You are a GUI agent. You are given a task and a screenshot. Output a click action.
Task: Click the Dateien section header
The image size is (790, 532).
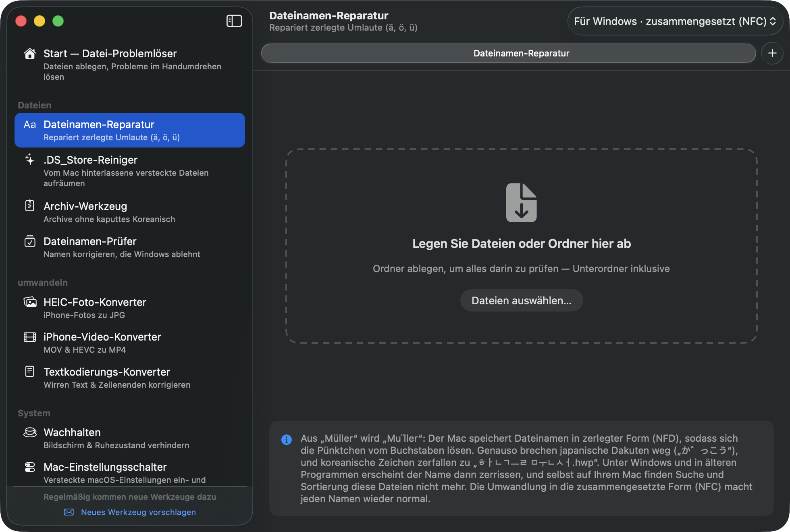[x=34, y=105]
